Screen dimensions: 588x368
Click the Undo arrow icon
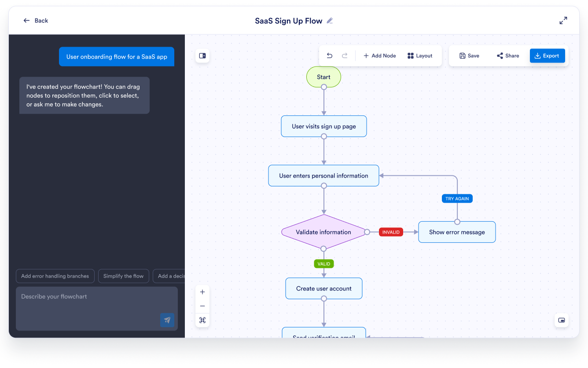tap(329, 56)
